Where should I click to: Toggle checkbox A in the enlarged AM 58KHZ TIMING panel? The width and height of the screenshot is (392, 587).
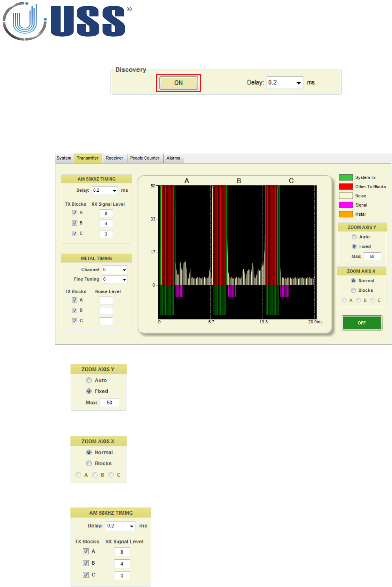coord(86,551)
